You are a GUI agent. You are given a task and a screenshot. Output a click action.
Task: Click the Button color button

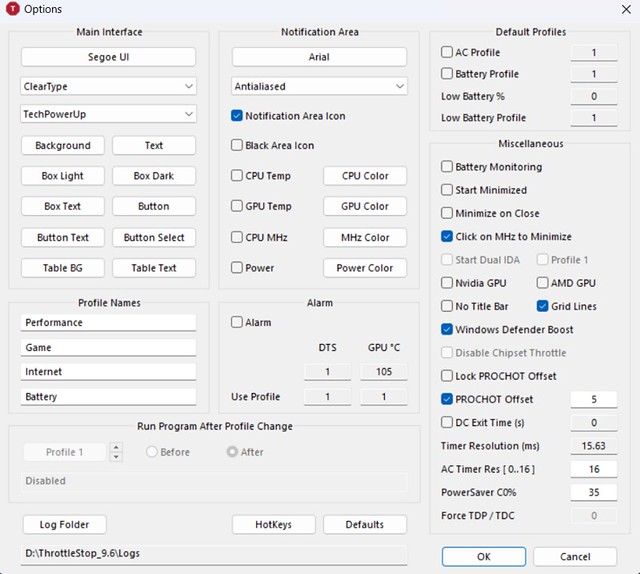point(154,206)
